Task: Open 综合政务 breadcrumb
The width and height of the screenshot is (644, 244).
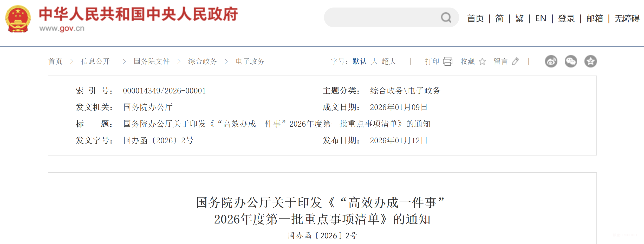Action: pos(203,62)
